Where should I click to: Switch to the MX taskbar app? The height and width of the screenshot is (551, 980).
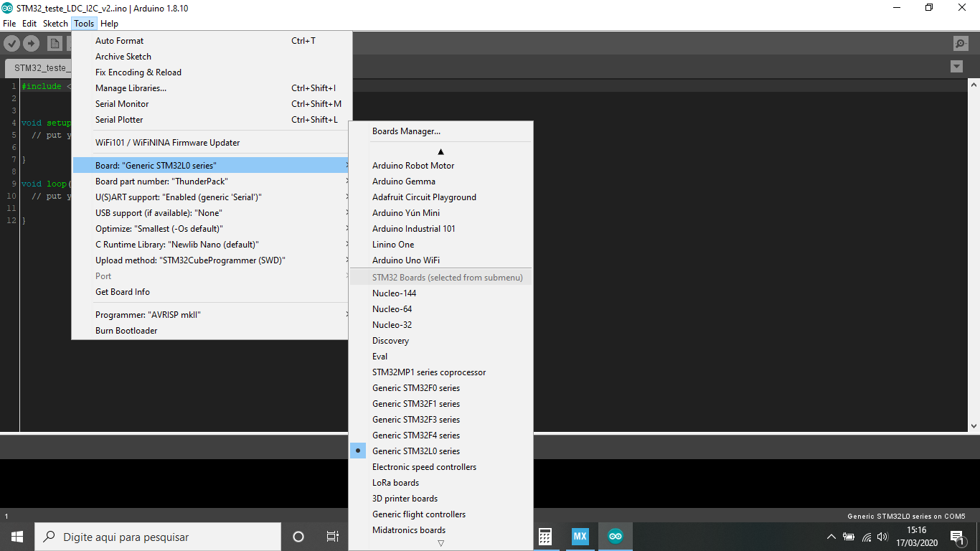580,537
